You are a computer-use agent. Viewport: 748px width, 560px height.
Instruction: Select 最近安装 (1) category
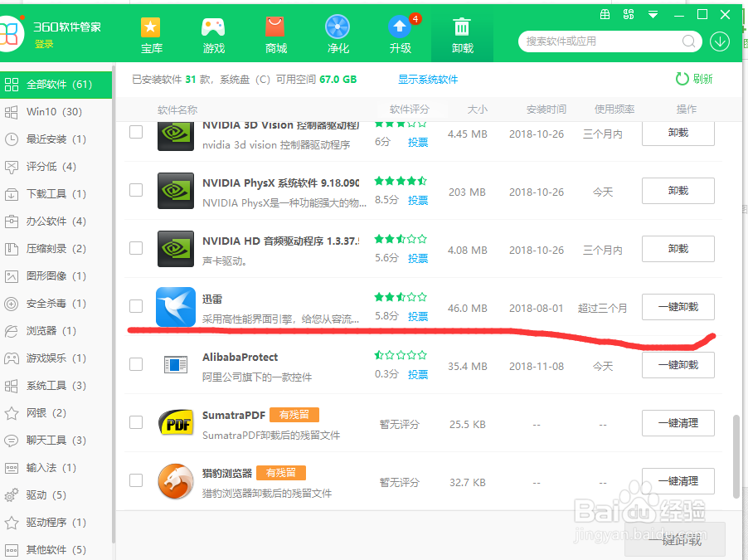pos(56,139)
